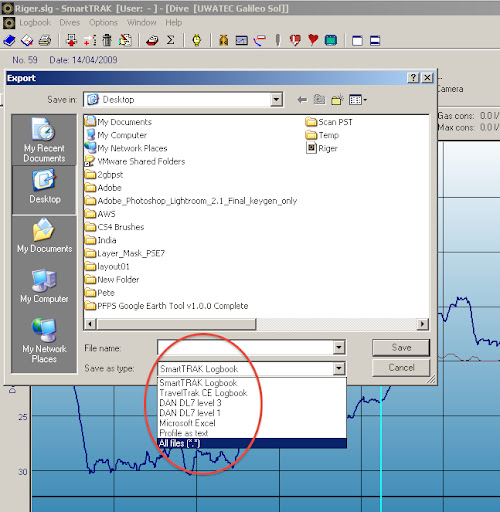Select the Temp folder
This screenshot has width=500, height=512.
coord(322,135)
